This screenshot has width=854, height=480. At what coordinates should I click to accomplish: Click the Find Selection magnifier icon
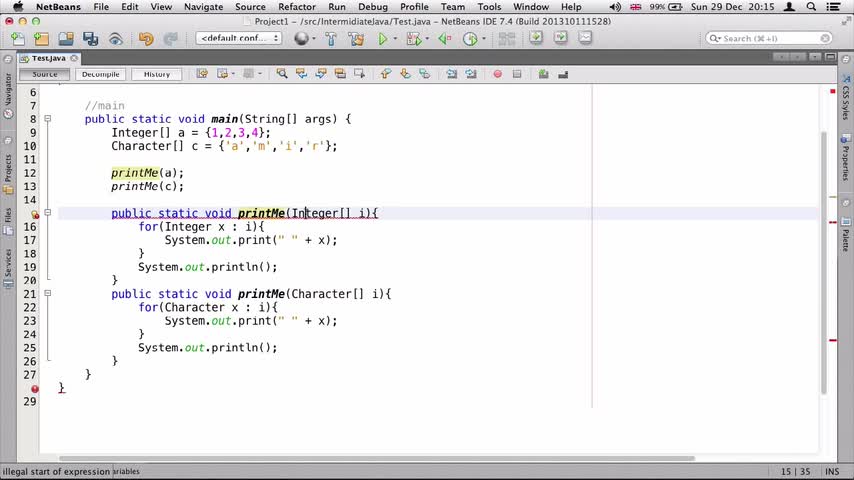point(282,74)
